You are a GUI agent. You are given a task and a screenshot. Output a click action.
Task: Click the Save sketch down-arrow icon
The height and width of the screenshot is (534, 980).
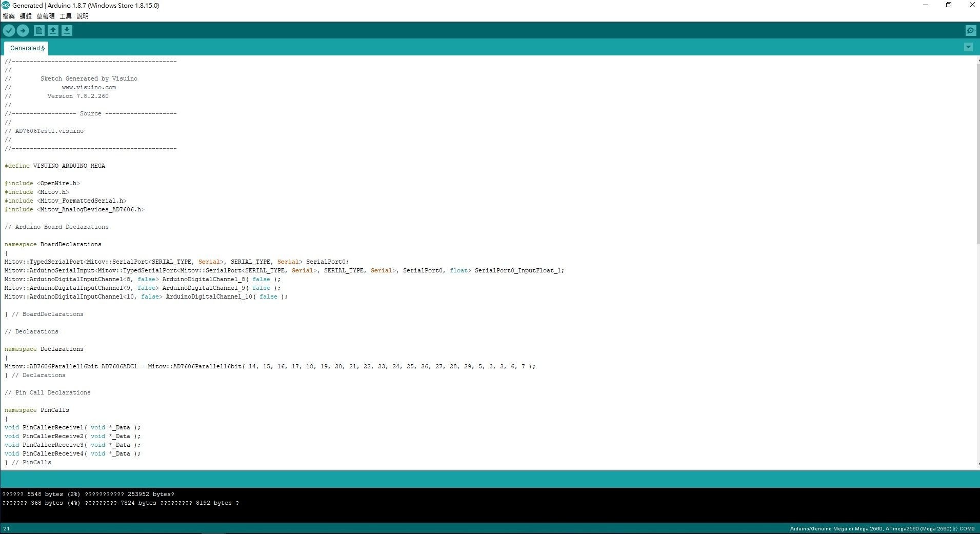[67, 31]
